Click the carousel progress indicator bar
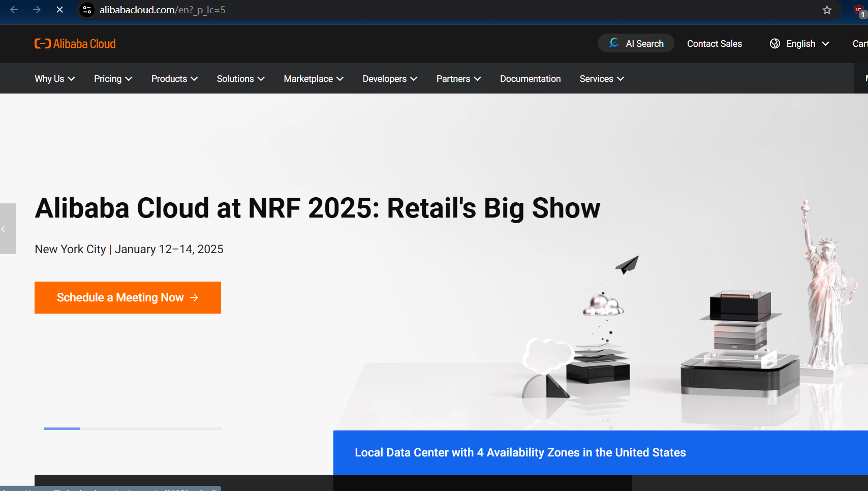Viewport: 868px width, 491px height. [133, 428]
